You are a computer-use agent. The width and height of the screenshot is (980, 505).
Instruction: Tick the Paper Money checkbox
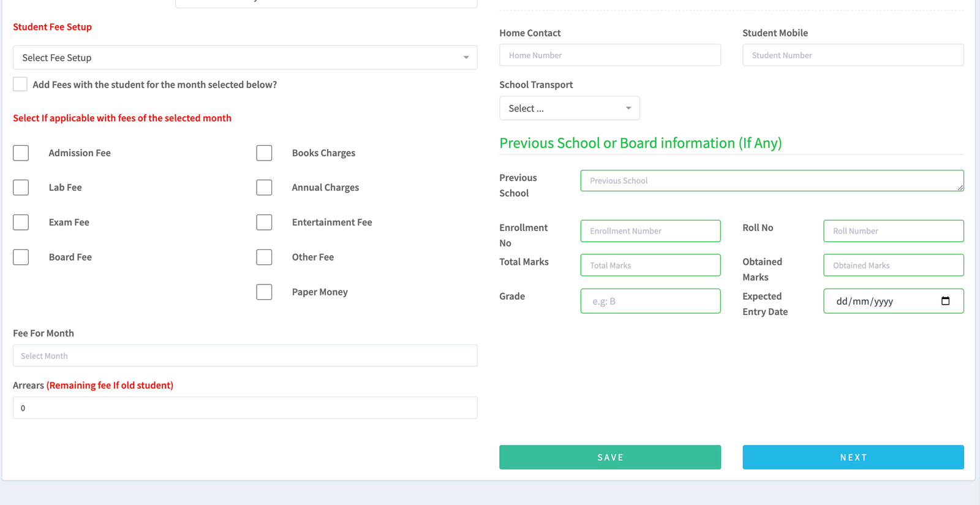tap(264, 292)
